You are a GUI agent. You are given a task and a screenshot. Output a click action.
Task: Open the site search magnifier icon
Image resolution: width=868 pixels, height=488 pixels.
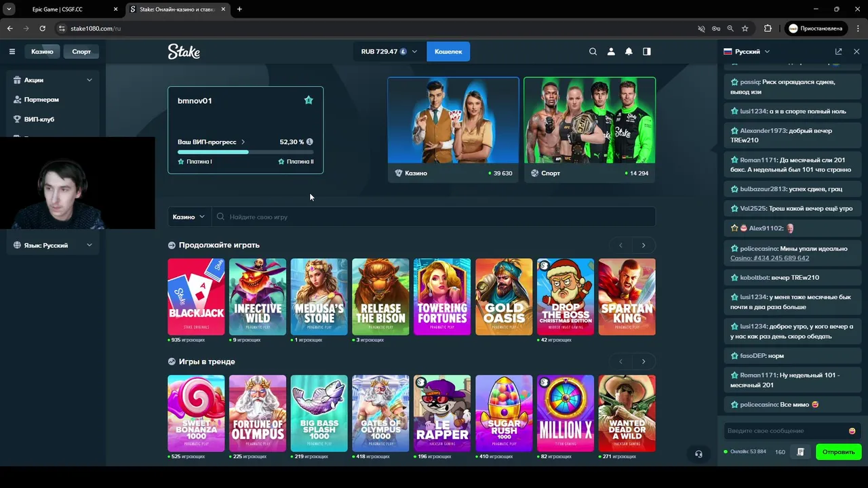pos(593,52)
